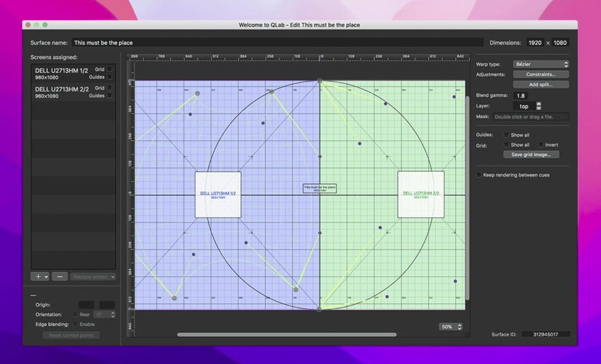Select DELL U2713HM 2/2 screen box on canvas
601x364 pixels.
pyautogui.click(x=421, y=195)
